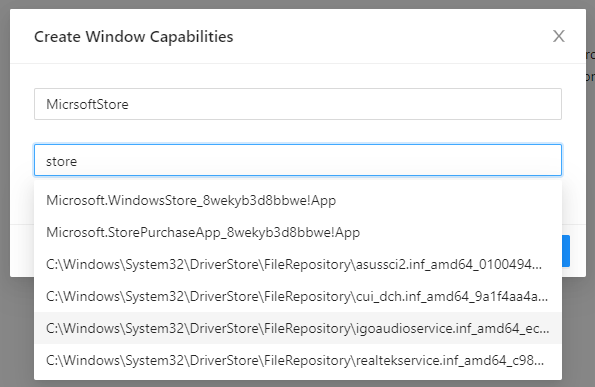Viewport: 595px width, 387px height.
Task: Select Microsoft.WindowsStore_8wekyb3d8bbwe!App suggestion
Action: pos(298,200)
